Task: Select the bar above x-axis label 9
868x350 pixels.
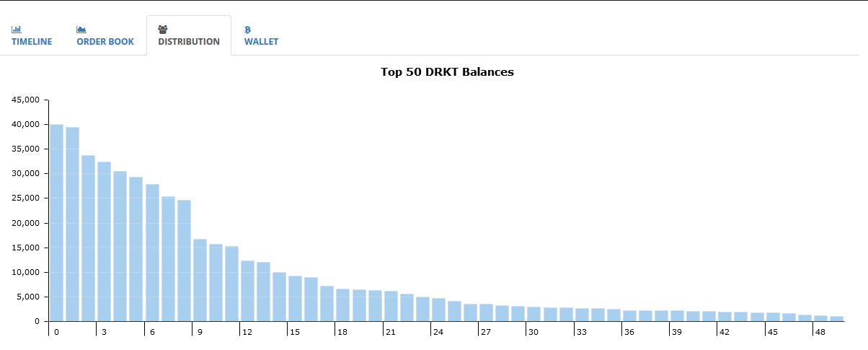Action: click(200, 280)
